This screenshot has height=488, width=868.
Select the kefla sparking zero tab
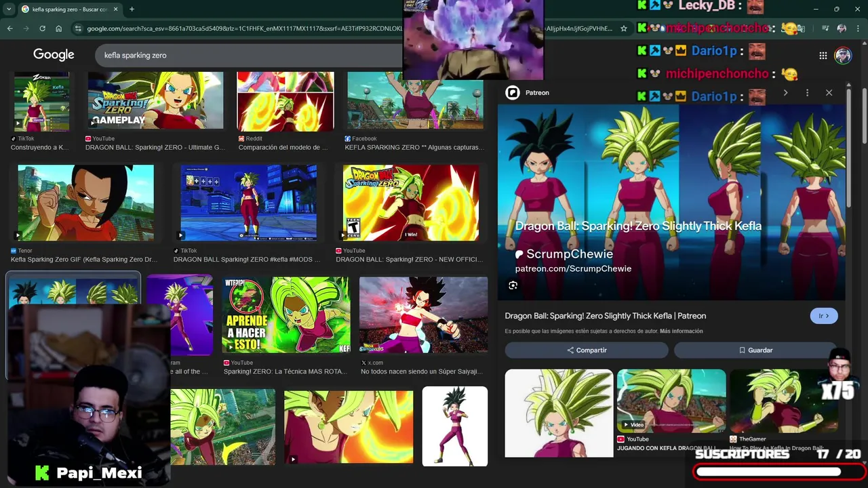point(70,9)
